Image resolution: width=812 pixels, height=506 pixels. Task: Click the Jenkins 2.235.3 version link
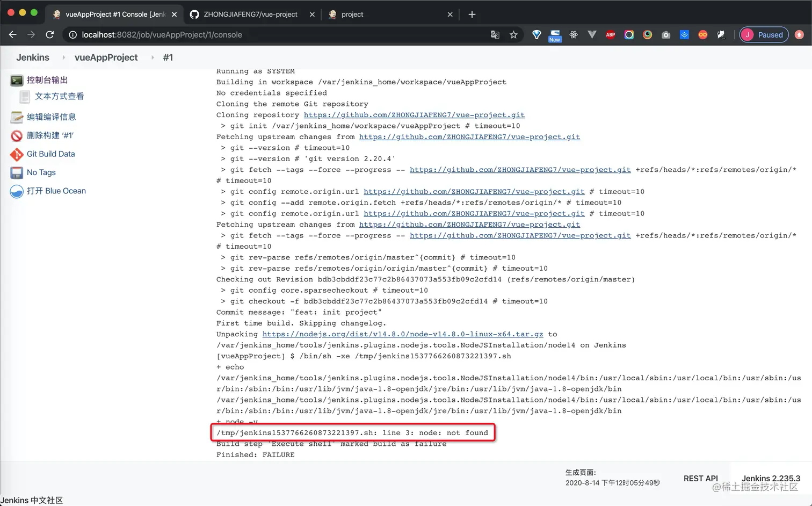tap(771, 479)
